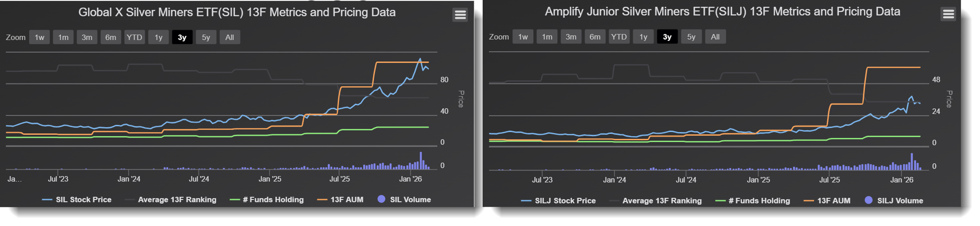Toggle SIL Stock Price series in legend
The width and height of the screenshot is (980, 226).
(77, 200)
